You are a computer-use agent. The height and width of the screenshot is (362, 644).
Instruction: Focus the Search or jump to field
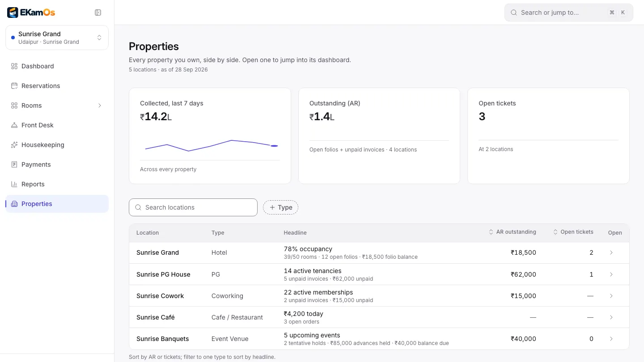pos(569,13)
